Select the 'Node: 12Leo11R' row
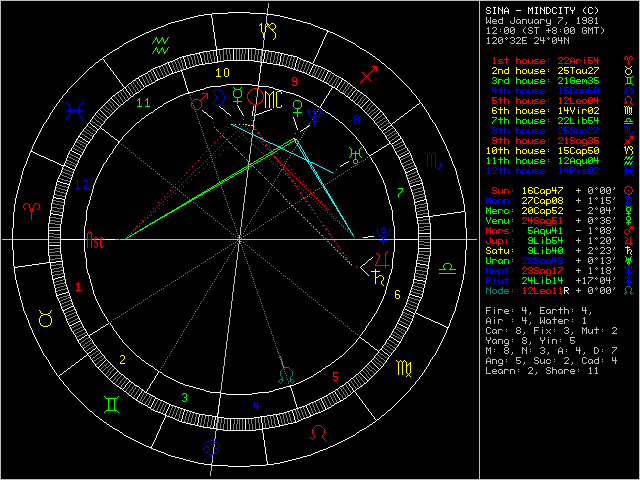The image size is (640, 480). click(559, 291)
